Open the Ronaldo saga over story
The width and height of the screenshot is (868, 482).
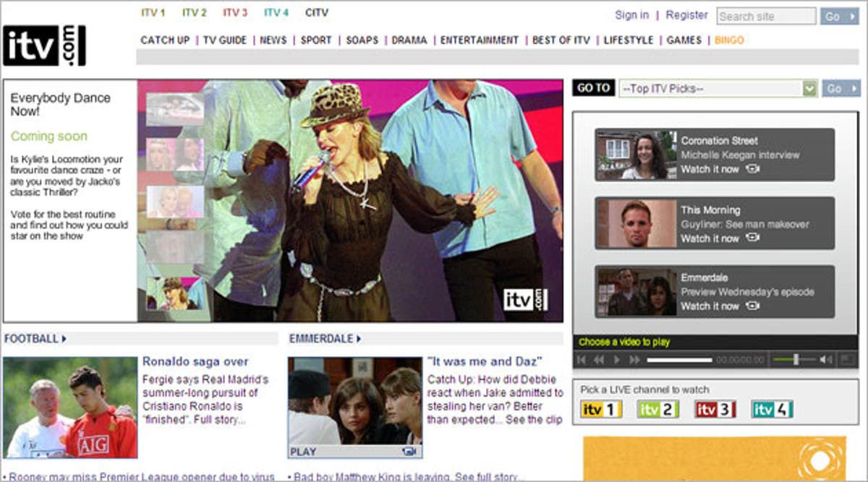[x=195, y=361]
